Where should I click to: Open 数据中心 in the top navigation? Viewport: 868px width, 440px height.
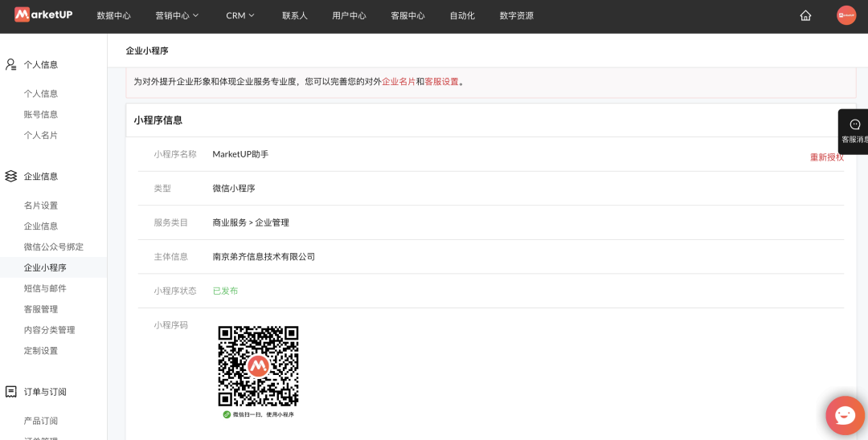click(114, 15)
